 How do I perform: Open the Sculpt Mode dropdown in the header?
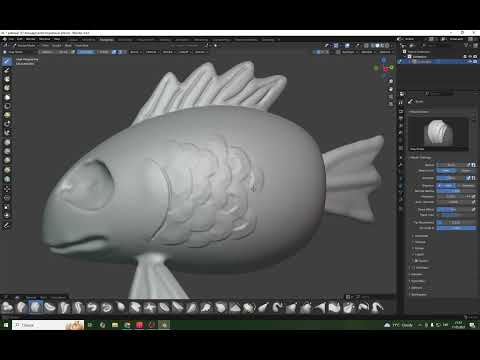coord(26,45)
